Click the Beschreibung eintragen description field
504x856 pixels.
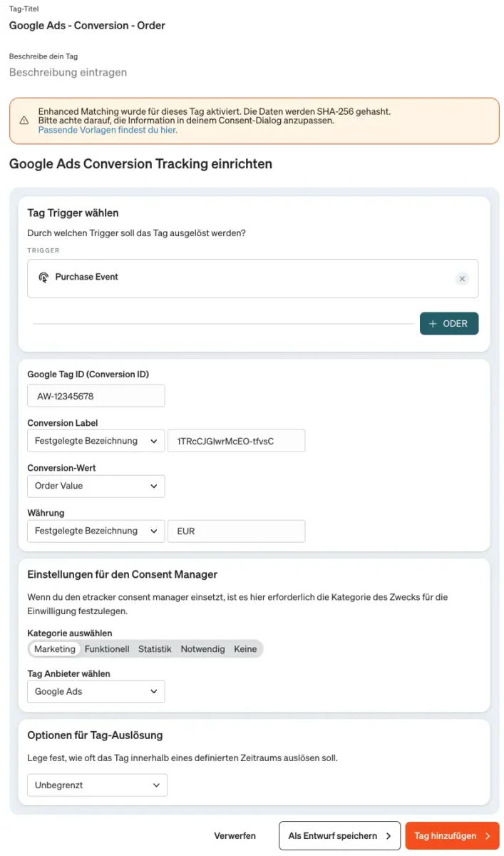[68, 72]
